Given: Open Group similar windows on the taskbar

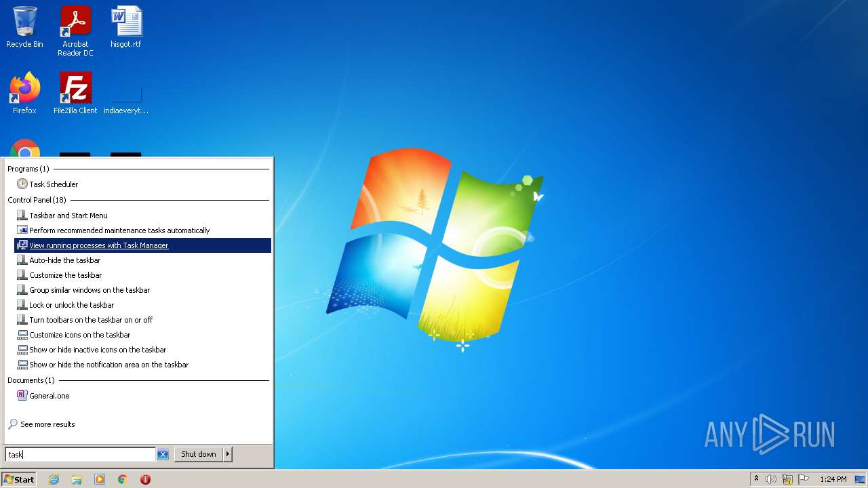Looking at the screenshot, I should [x=142, y=290].
